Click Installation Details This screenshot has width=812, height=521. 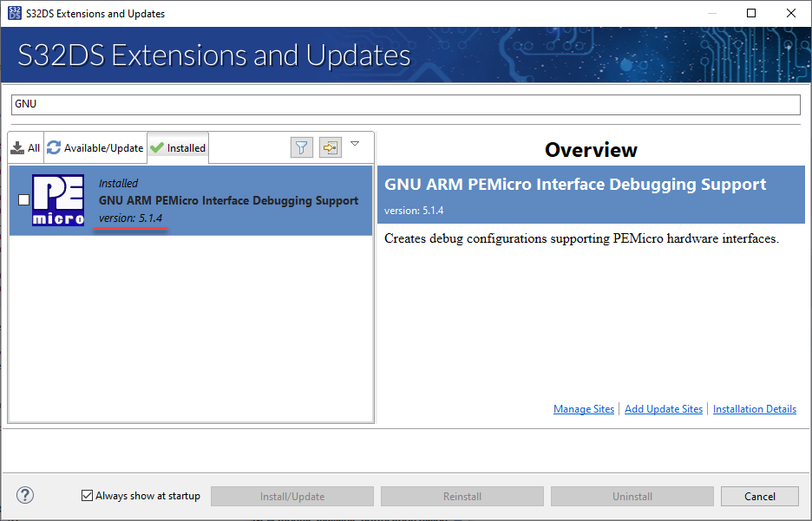click(754, 408)
